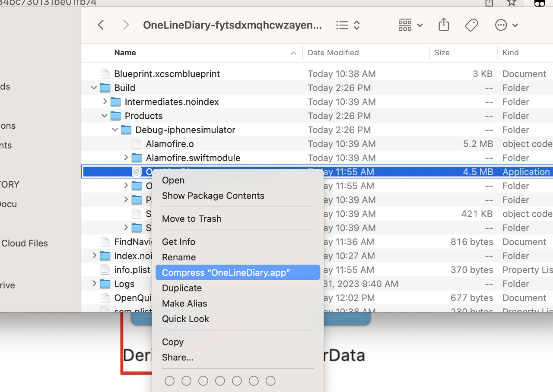Select the Blueprint.xcscmblueprint file icon
This screenshot has width=553, height=392.
105,74
